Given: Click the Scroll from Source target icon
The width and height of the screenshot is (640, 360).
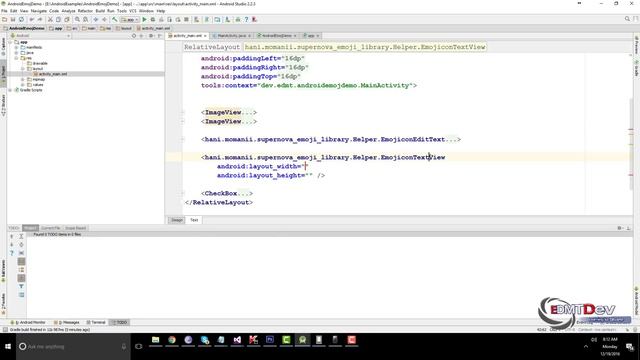Looking at the screenshot, I should pos(134,36).
